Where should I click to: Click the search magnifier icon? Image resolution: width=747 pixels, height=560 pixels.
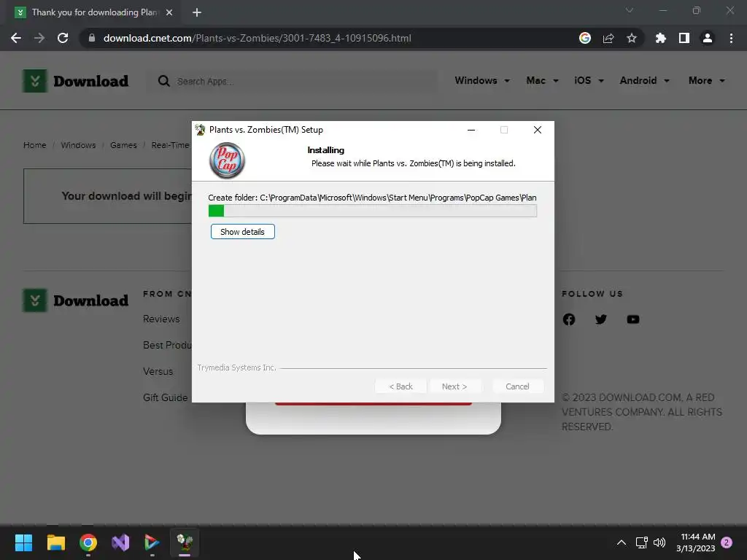coord(164,81)
